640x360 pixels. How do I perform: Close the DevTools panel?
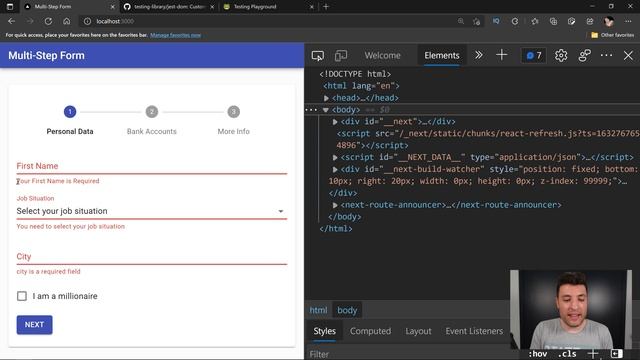tap(628, 56)
